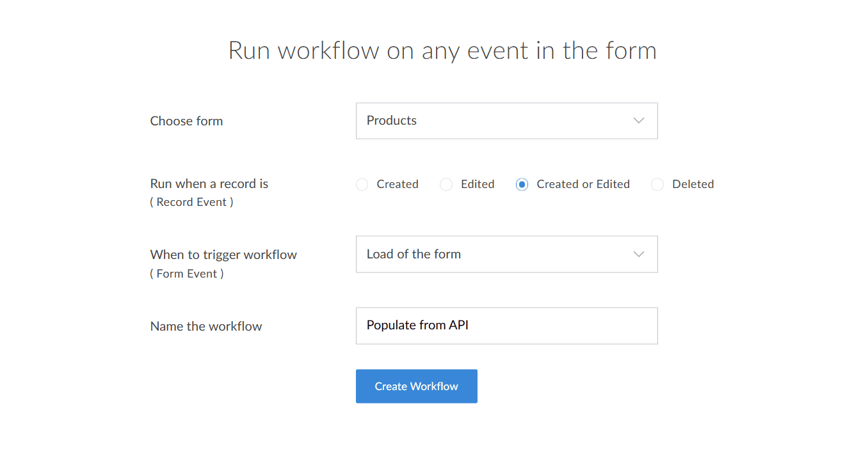The image size is (868, 456).
Task: Click the chevron in the form event dropdown
Action: [638, 254]
